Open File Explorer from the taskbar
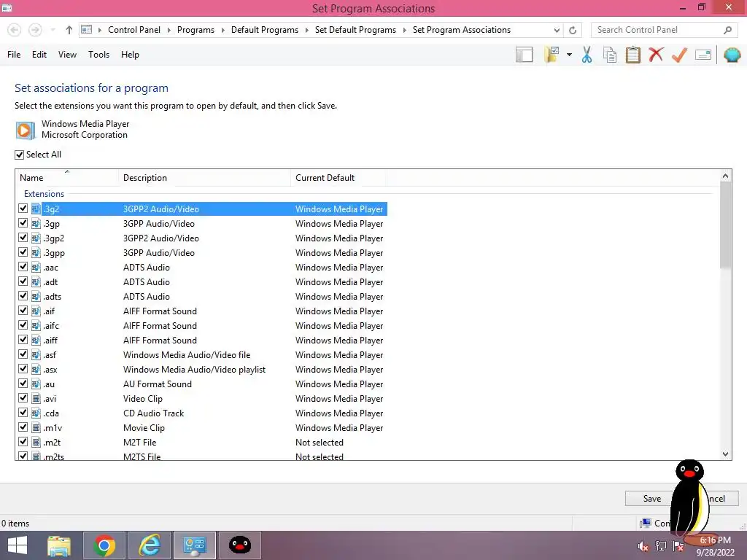747x560 pixels. tap(59, 545)
